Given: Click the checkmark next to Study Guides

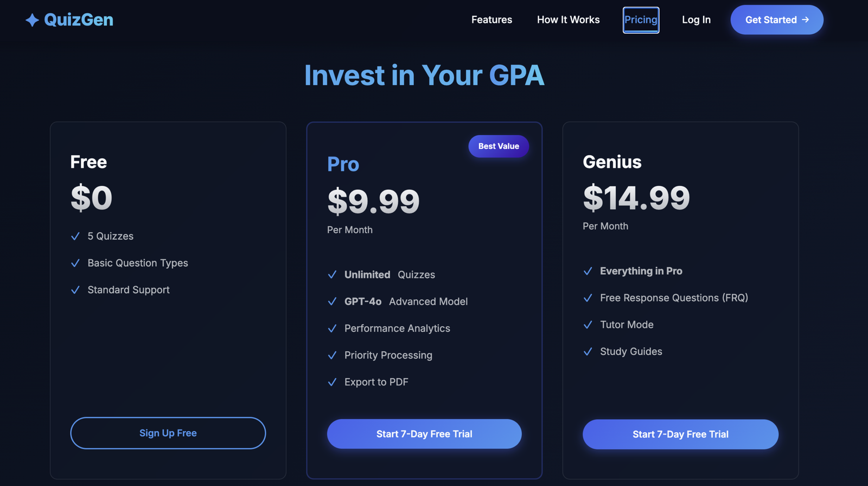Looking at the screenshot, I should [x=588, y=351].
